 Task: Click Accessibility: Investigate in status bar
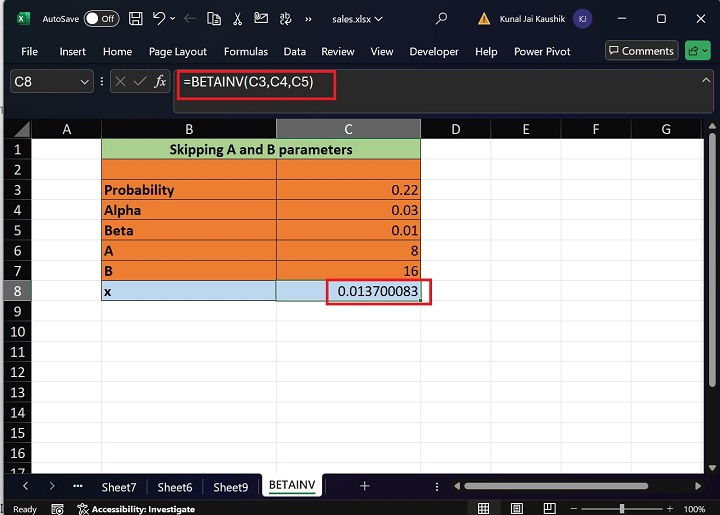pos(137,509)
